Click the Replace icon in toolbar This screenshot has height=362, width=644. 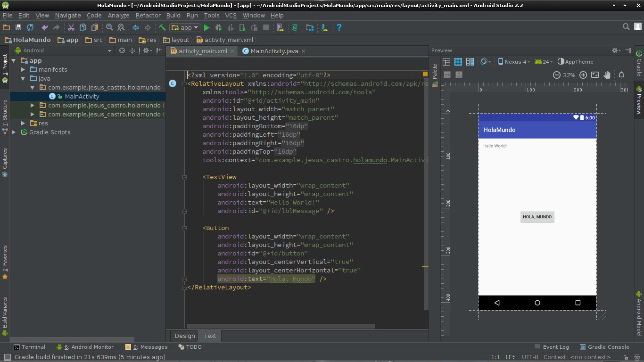click(x=121, y=28)
